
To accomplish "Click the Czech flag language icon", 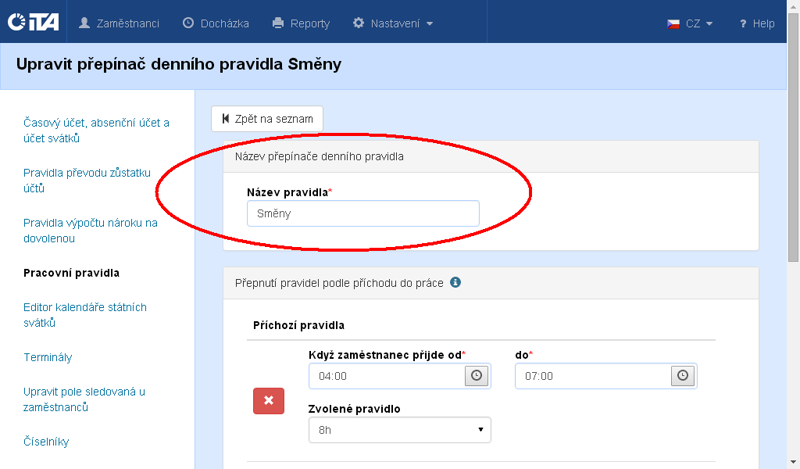I will tap(674, 23).
